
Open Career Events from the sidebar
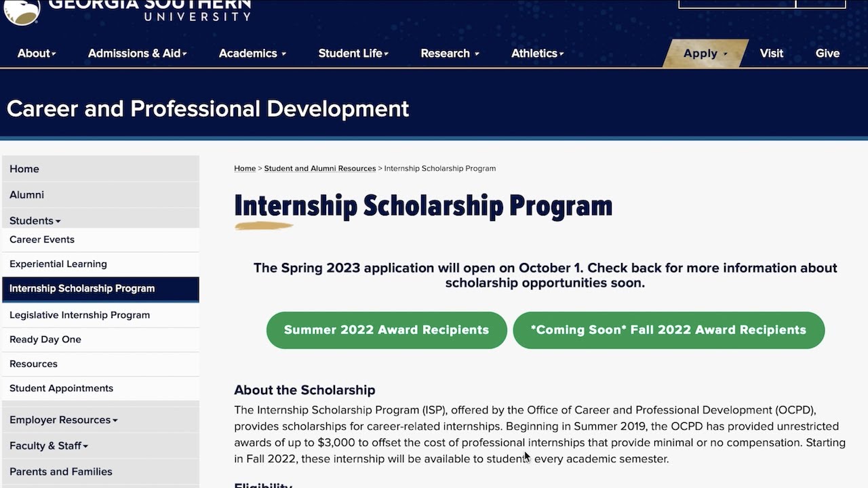(x=42, y=239)
